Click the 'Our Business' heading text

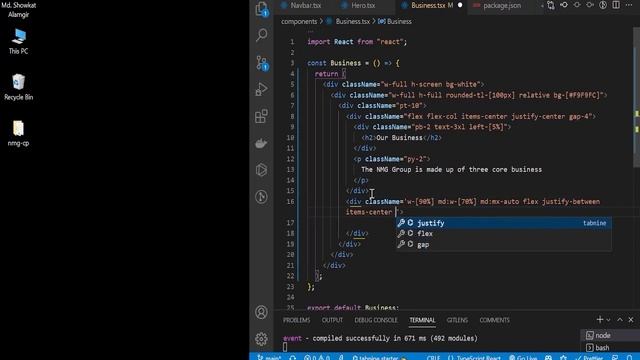(x=399, y=138)
